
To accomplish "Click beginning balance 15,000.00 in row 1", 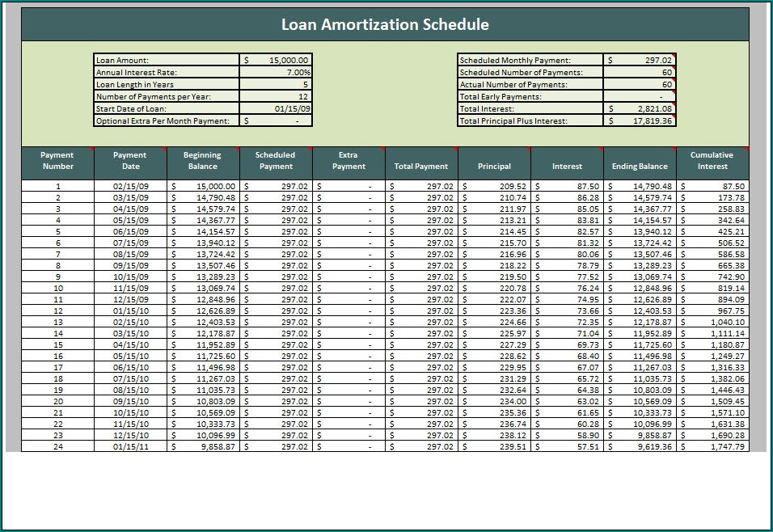I will point(203,187).
